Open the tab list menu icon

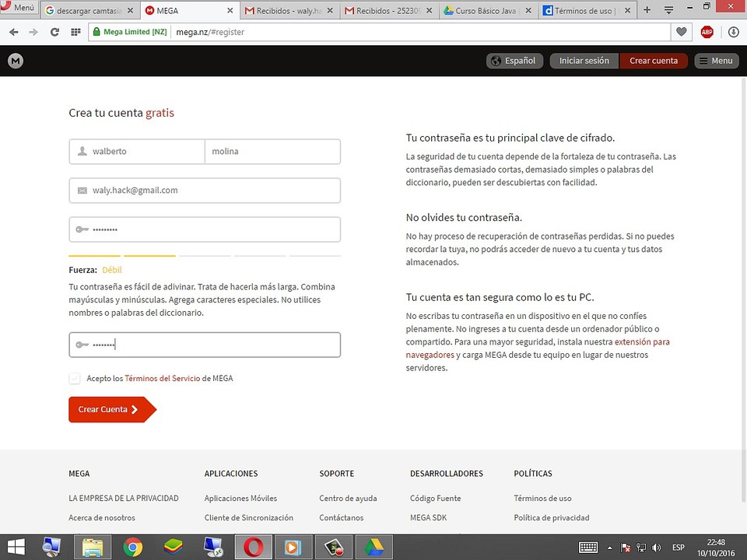[x=669, y=10]
